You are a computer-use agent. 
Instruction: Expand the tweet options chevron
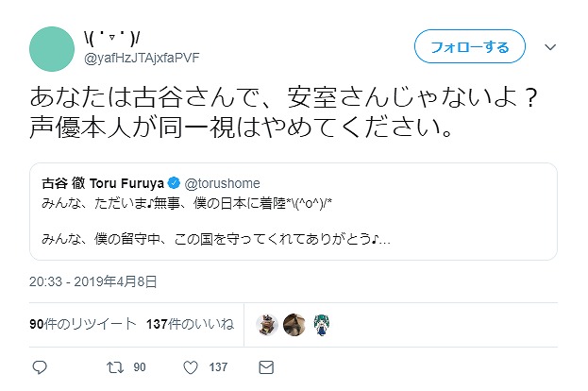553,46
